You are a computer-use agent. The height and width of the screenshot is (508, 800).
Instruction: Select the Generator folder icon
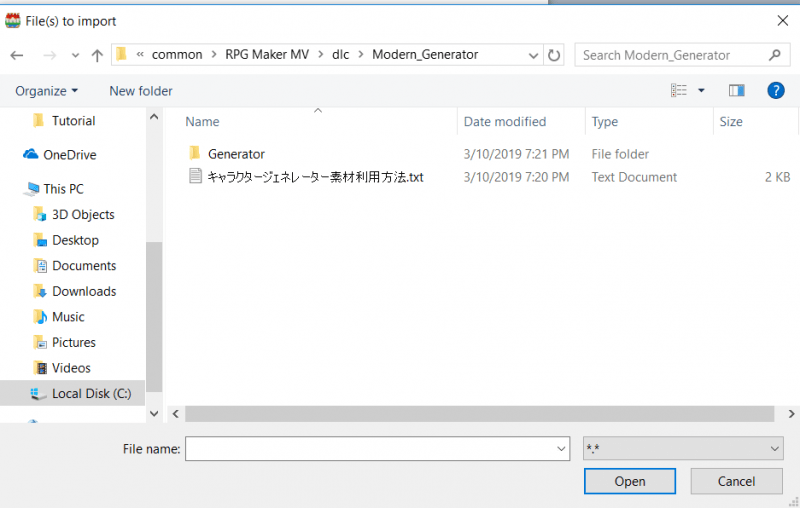tap(194, 153)
